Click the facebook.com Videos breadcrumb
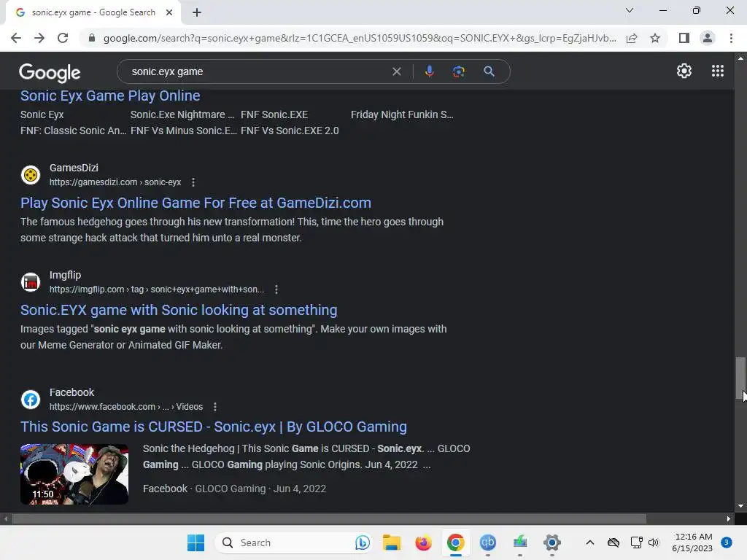The width and height of the screenshot is (747, 560). point(126,407)
